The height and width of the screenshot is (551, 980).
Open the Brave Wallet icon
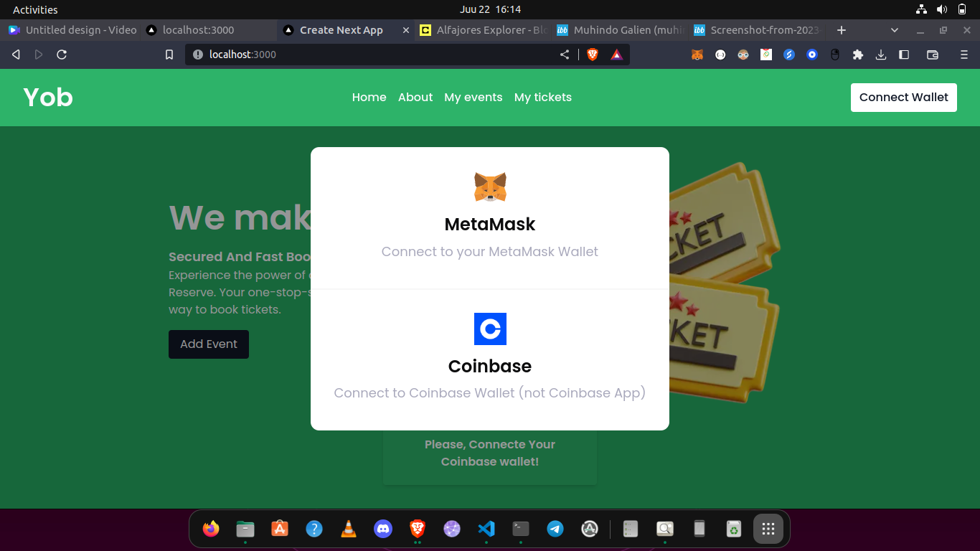coord(933,55)
